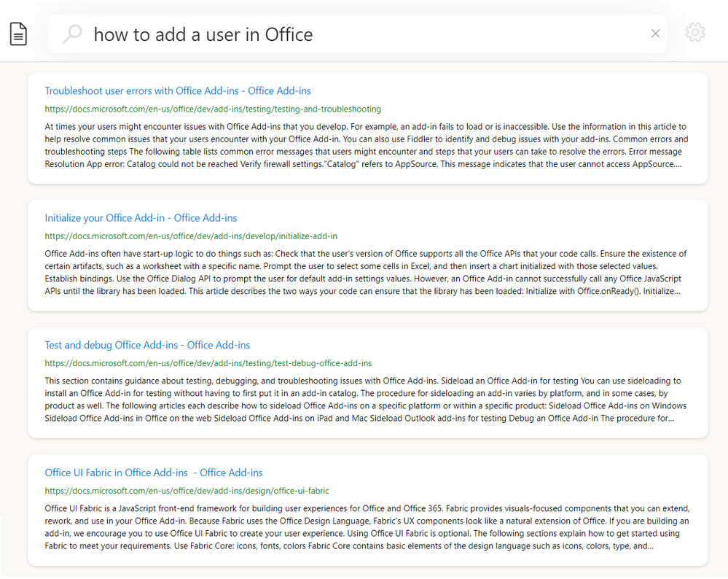Select the snippet beginning 'Office Add-ins often have start-up logic'
This screenshot has width=728, height=579.
[x=365, y=272]
